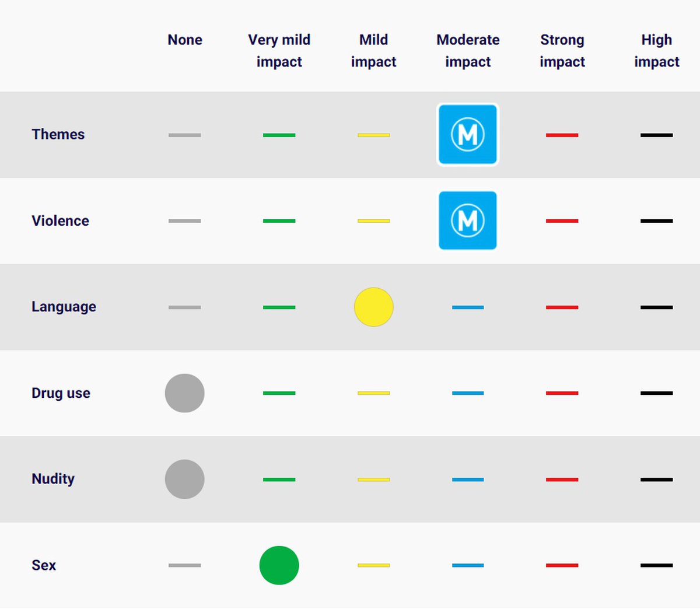Click the gray None circle for Drug use
700x609 pixels.
(185, 393)
